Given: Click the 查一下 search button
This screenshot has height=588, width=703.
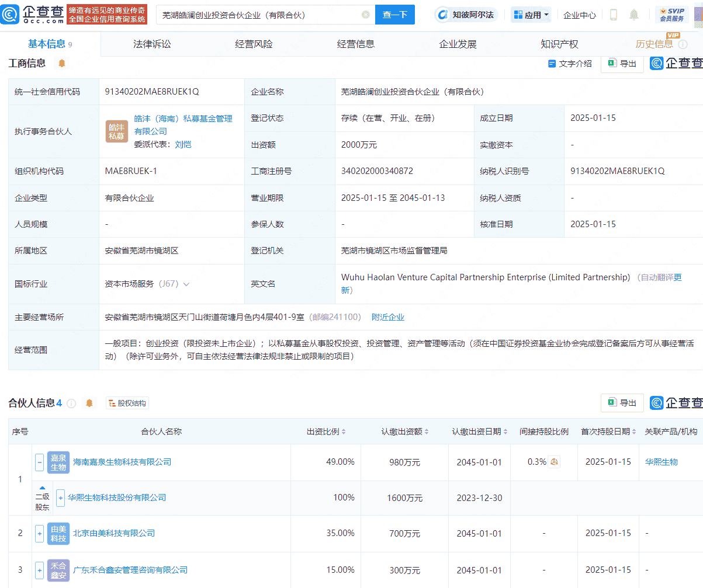Looking at the screenshot, I should click(394, 14).
